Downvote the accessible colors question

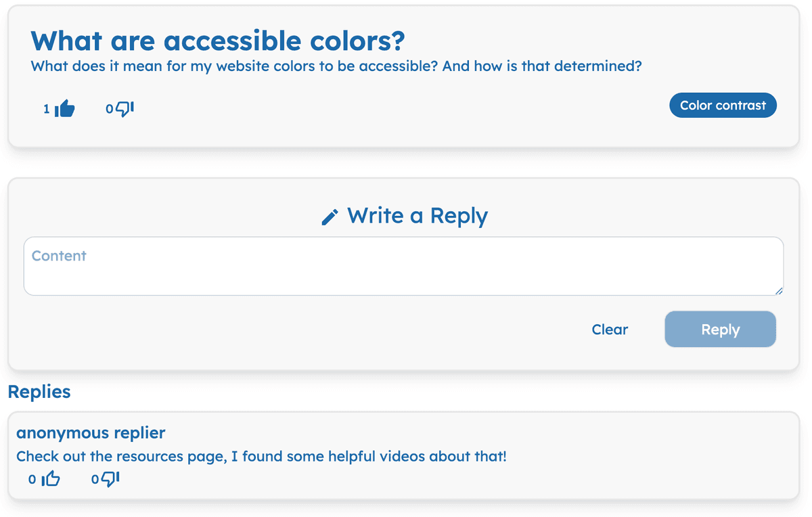click(125, 108)
